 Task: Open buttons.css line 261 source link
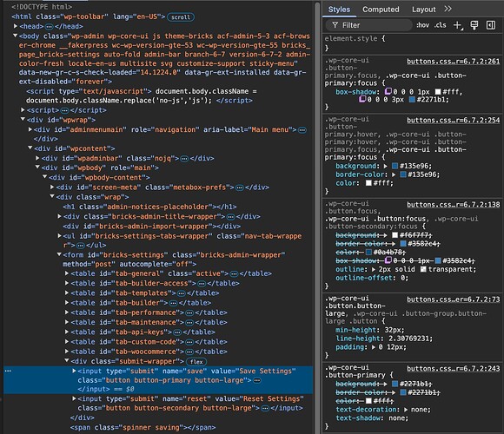coord(454,62)
